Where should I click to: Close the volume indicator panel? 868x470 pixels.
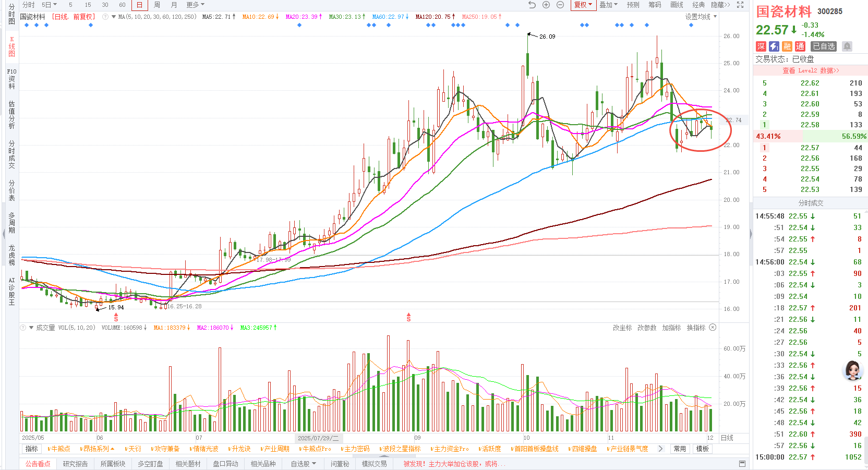(713, 328)
